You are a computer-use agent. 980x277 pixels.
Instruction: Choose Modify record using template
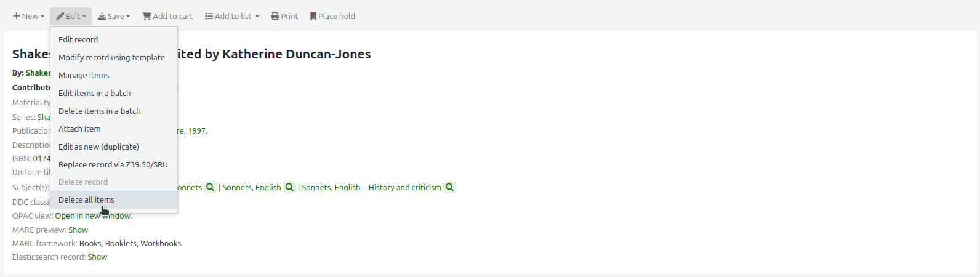pyautogui.click(x=111, y=57)
